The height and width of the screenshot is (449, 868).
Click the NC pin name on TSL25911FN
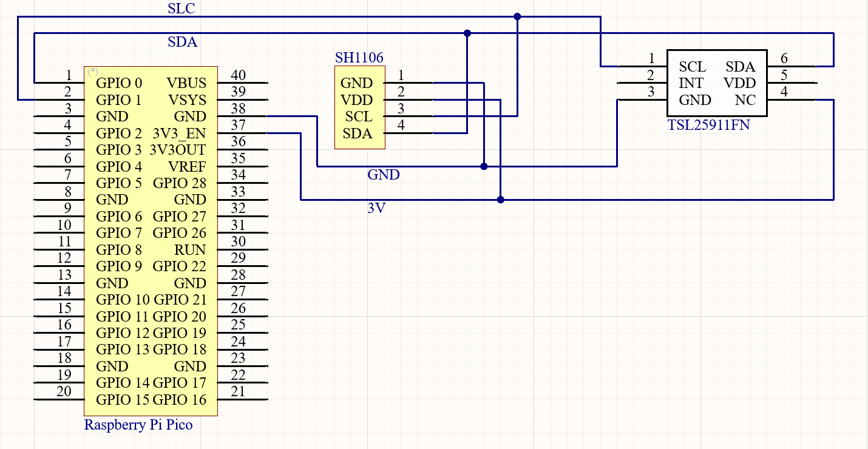tap(745, 100)
